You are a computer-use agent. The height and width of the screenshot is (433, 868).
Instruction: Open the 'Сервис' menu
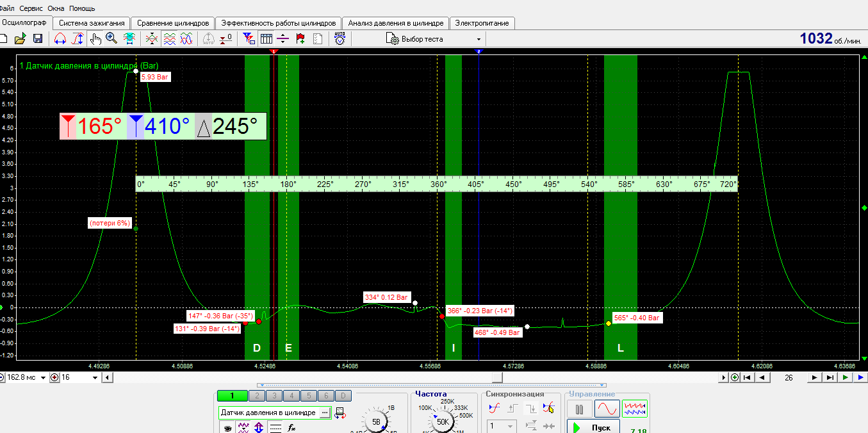pos(32,8)
